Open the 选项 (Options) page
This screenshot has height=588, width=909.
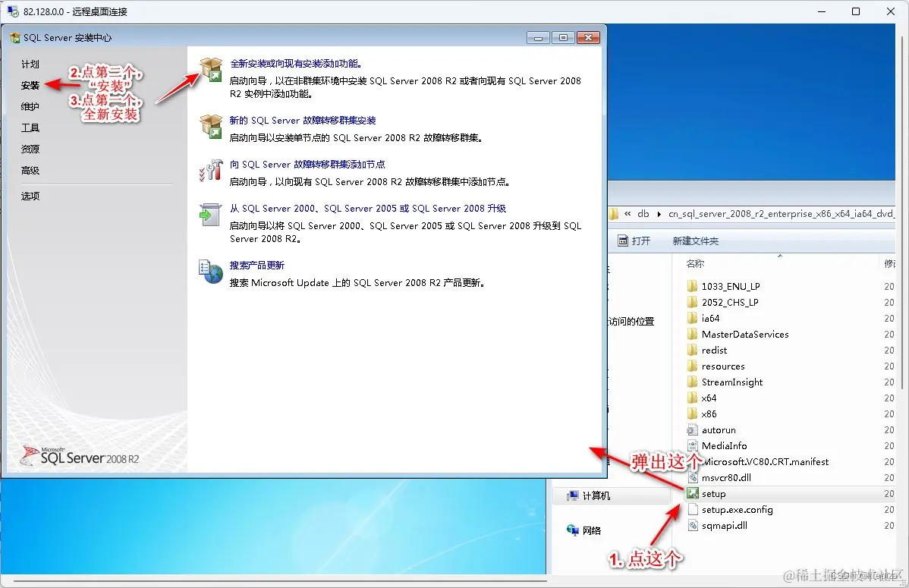tap(30, 196)
